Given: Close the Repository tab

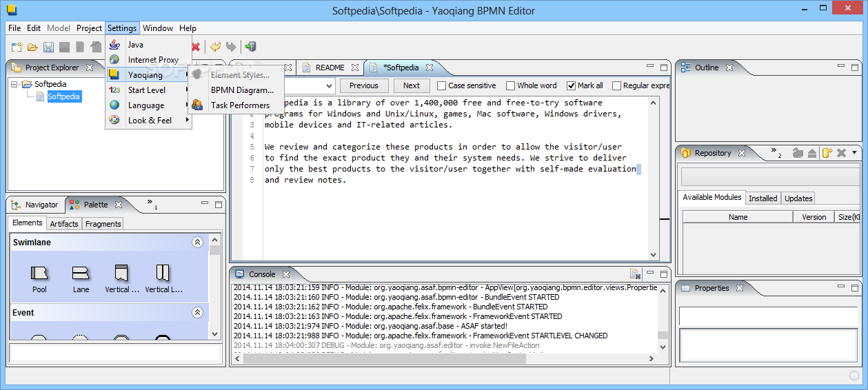Looking at the screenshot, I should [742, 153].
